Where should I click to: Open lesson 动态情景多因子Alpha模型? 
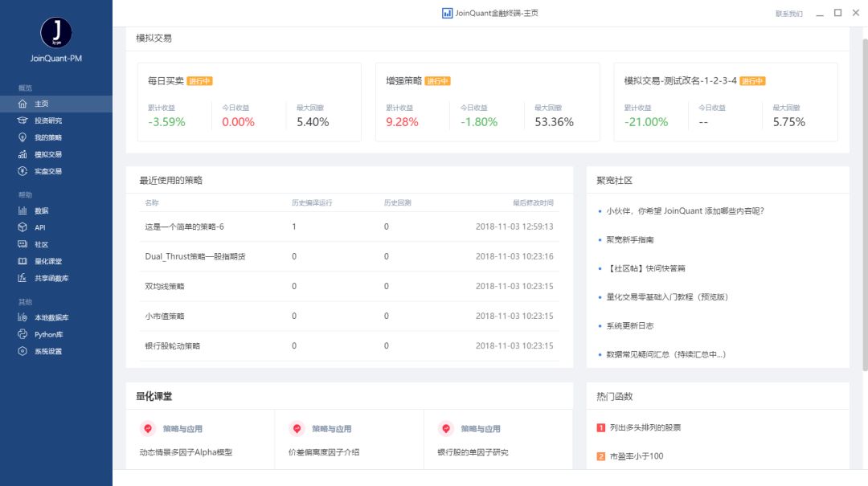[186, 452]
